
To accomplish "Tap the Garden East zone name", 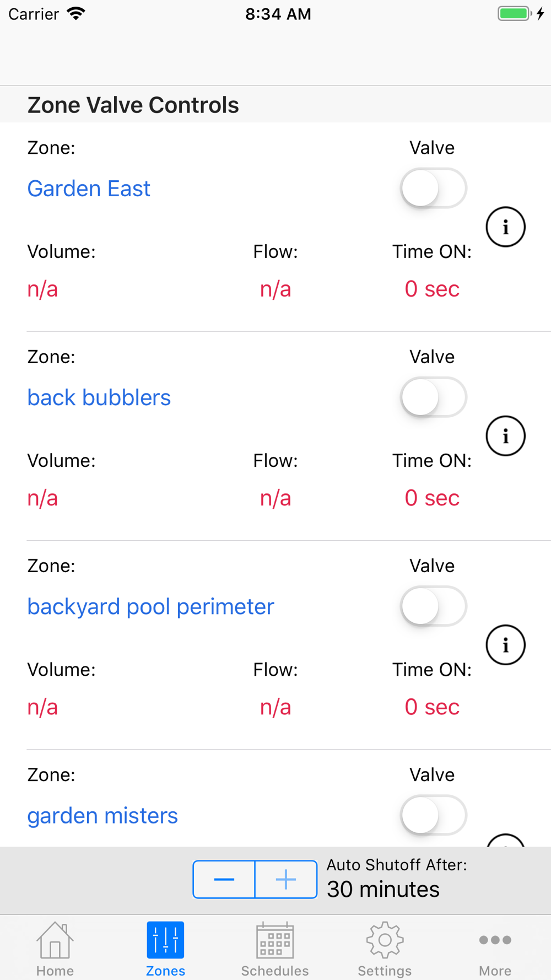I will click(89, 189).
